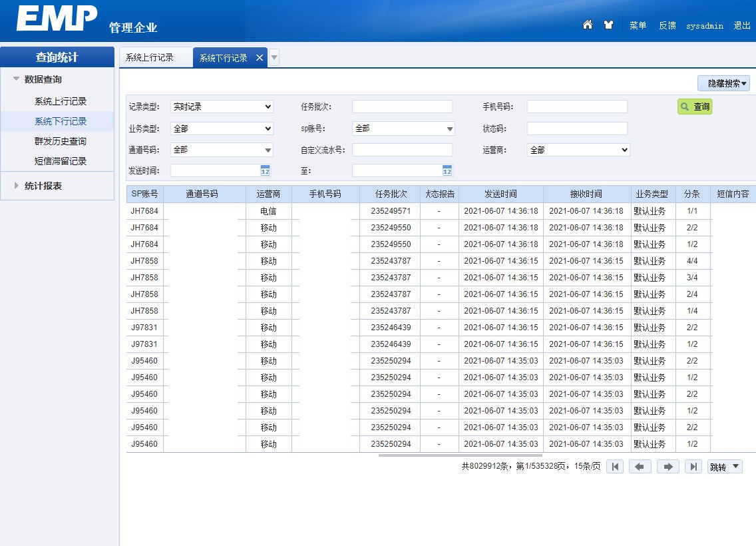The width and height of the screenshot is (756, 546).
Task: Jump to the last page of results
Action: [x=693, y=466]
